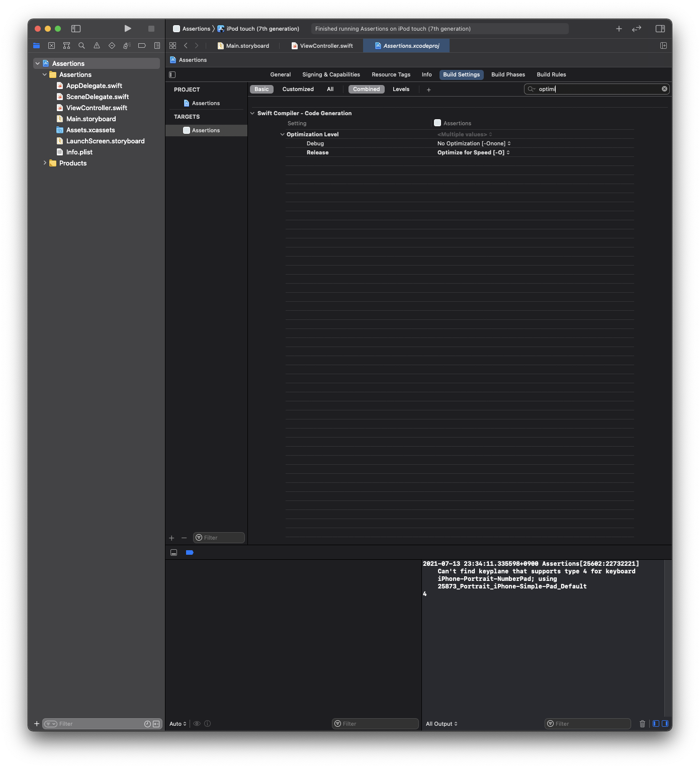Change Release optimization level dropdown

coord(474,152)
